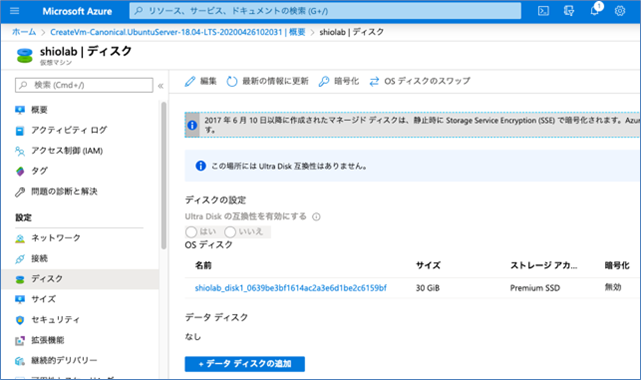Image resolution: width=641 pixels, height=380 pixels.
Task: Click the アクティビティ ログ icon
Action: (x=20, y=131)
